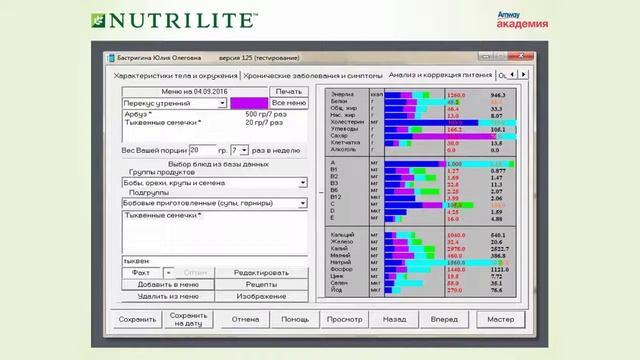
Task: Switch to 'Характеристики тела и окружения' tab
Action: pyautogui.click(x=175, y=76)
